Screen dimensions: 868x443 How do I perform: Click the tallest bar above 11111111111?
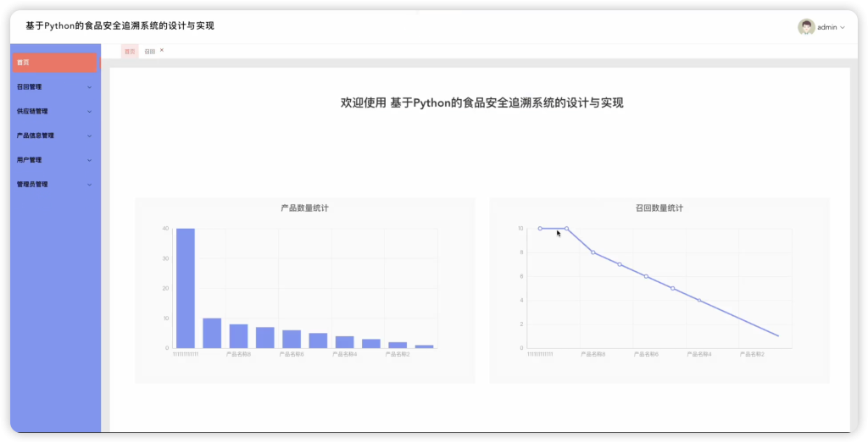click(186, 288)
